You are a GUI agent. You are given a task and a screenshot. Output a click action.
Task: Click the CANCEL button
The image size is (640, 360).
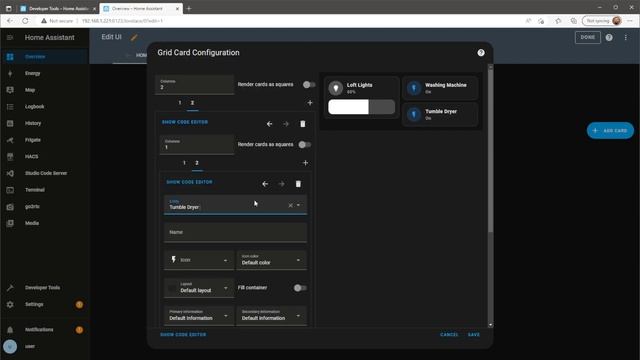point(449,335)
